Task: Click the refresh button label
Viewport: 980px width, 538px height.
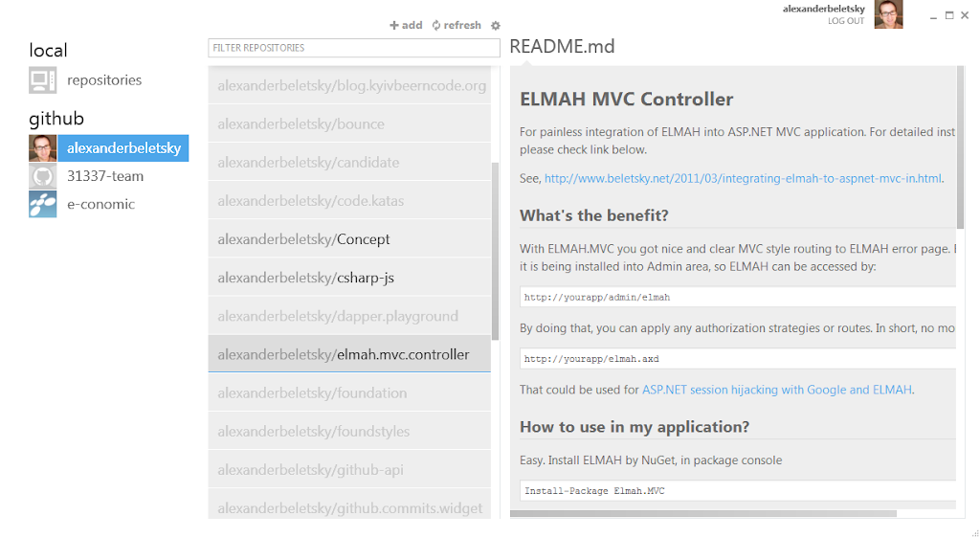Action: [x=462, y=25]
